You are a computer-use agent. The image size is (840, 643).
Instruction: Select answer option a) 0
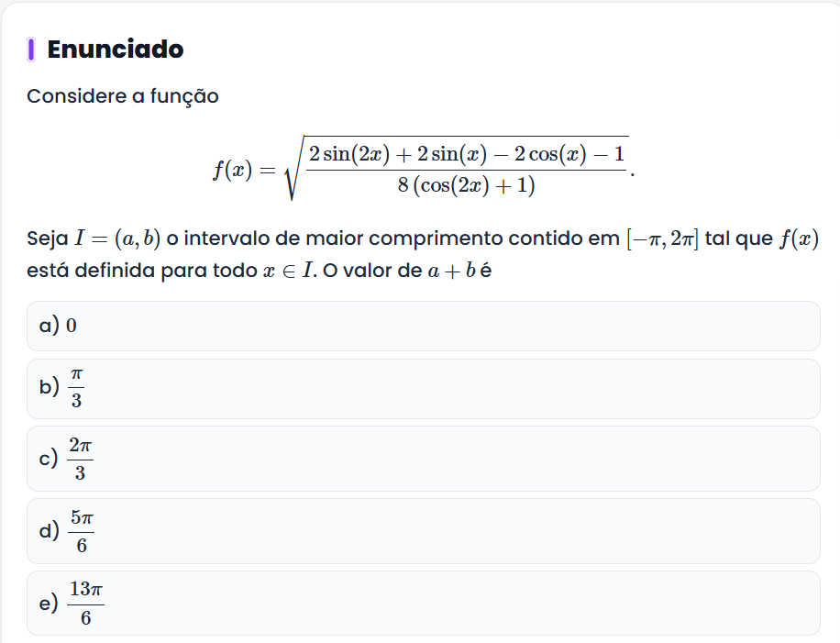click(x=423, y=326)
